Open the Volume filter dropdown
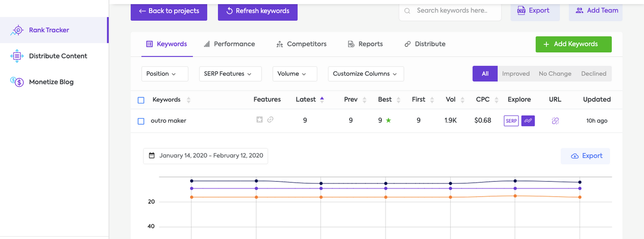This screenshot has width=644, height=239. (x=295, y=74)
